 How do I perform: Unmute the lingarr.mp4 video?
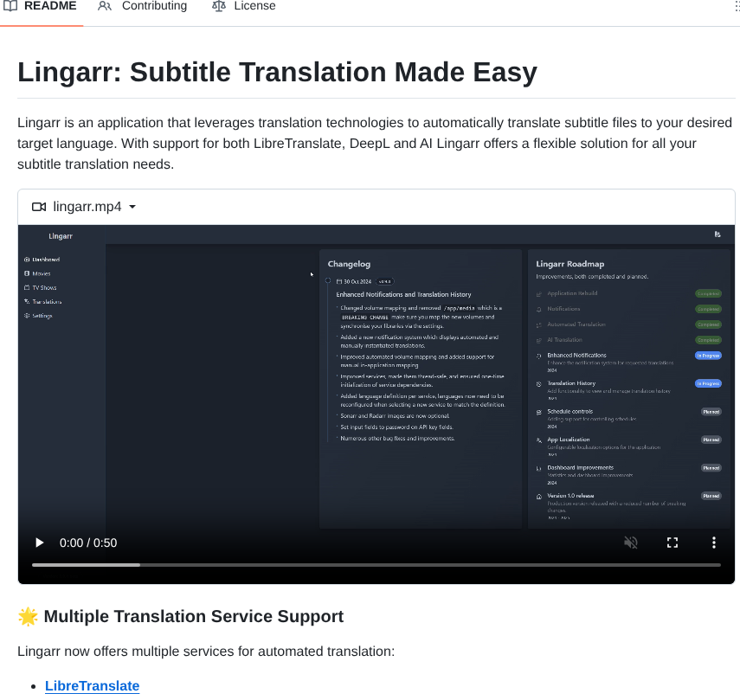[x=631, y=543]
